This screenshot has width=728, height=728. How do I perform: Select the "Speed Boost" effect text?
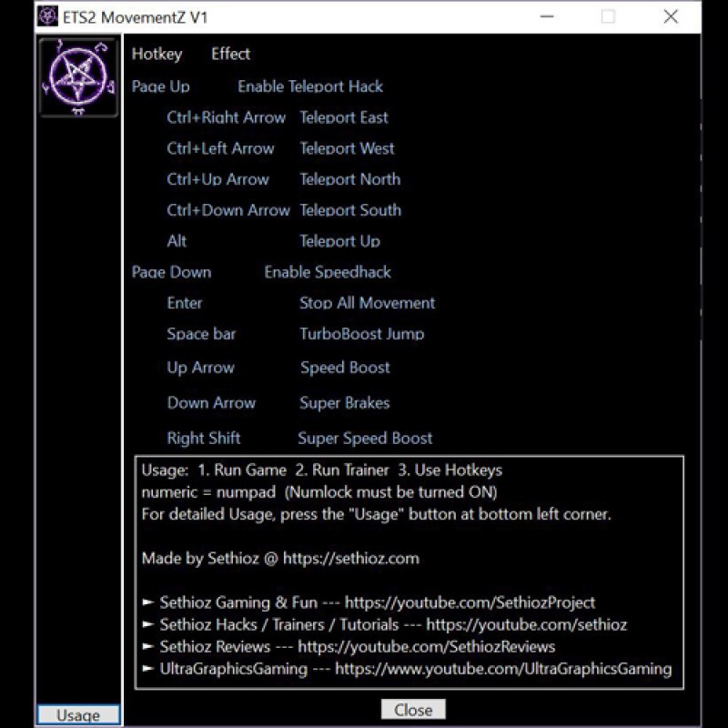coord(345,368)
